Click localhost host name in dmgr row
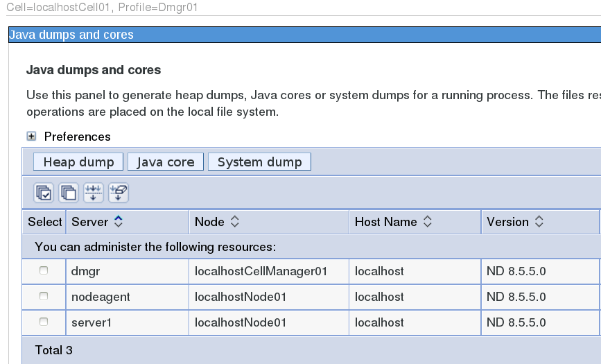This screenshot has width=601, height=364. coord(379,271)
